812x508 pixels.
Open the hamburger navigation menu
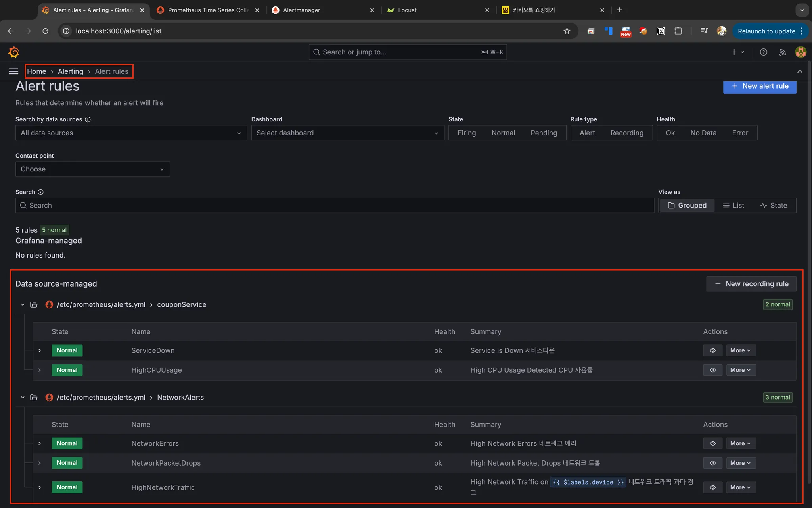tap(13, 71)
